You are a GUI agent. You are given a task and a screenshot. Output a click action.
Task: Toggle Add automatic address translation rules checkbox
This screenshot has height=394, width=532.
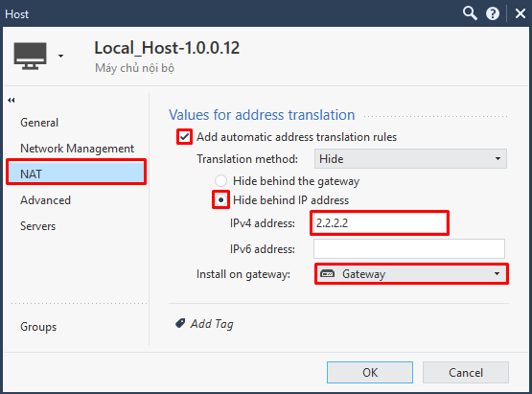(x=185, y=137)
